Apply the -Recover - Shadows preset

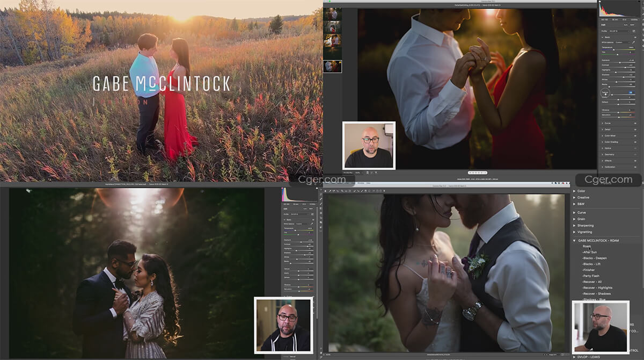click(x=597, y=294)
